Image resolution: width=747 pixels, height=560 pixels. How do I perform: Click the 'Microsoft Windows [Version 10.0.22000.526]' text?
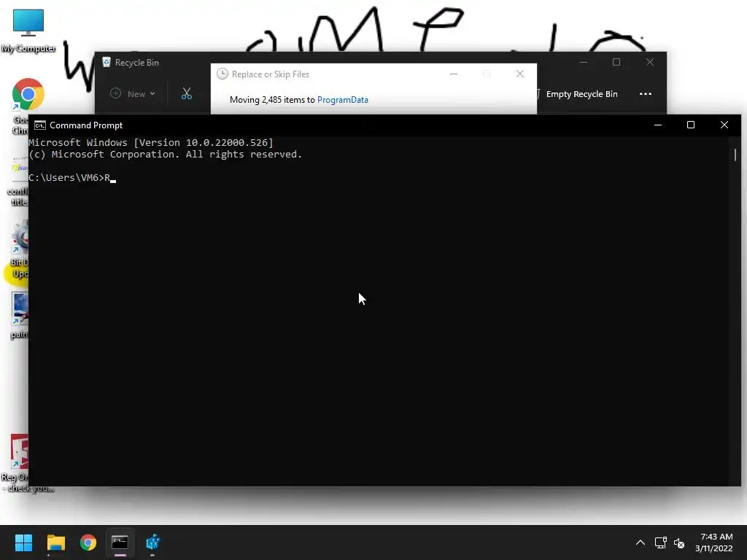151,142
